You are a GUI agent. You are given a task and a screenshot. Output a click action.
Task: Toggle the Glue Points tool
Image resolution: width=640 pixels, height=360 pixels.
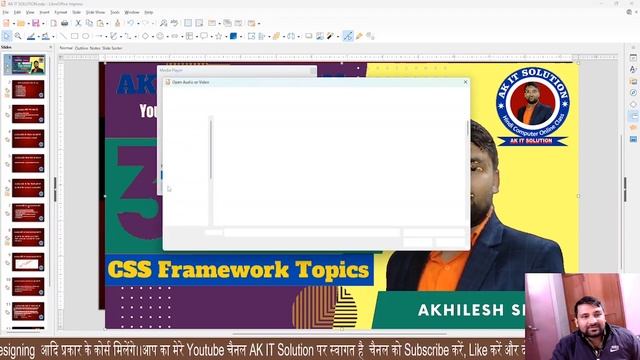coord(359,36)
